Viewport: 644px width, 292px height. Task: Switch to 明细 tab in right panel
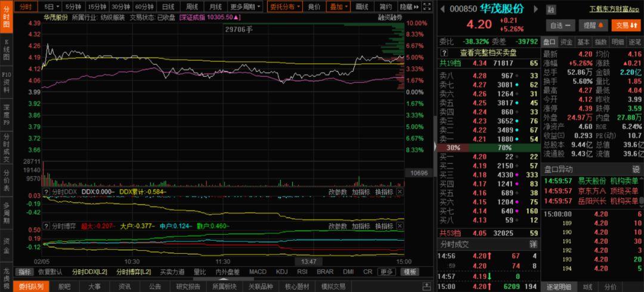pos(617,42)
